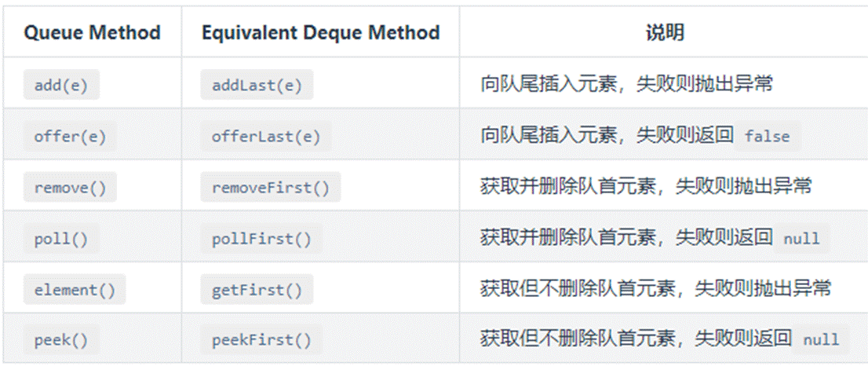Click the peekFirst() code snippet
The width and height of the screenshot is (868, 366).
click(x=261, y=341)
